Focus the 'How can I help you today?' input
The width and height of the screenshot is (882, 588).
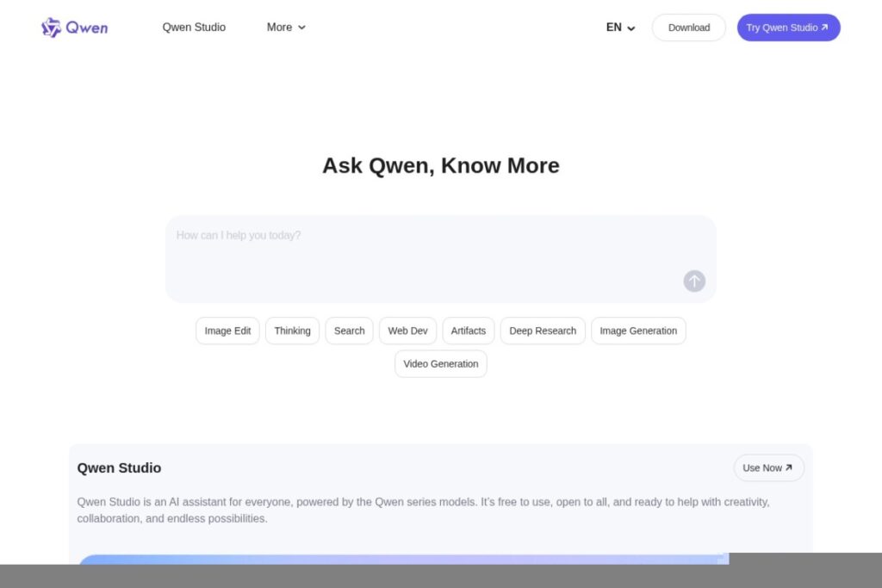coord(440,259)
